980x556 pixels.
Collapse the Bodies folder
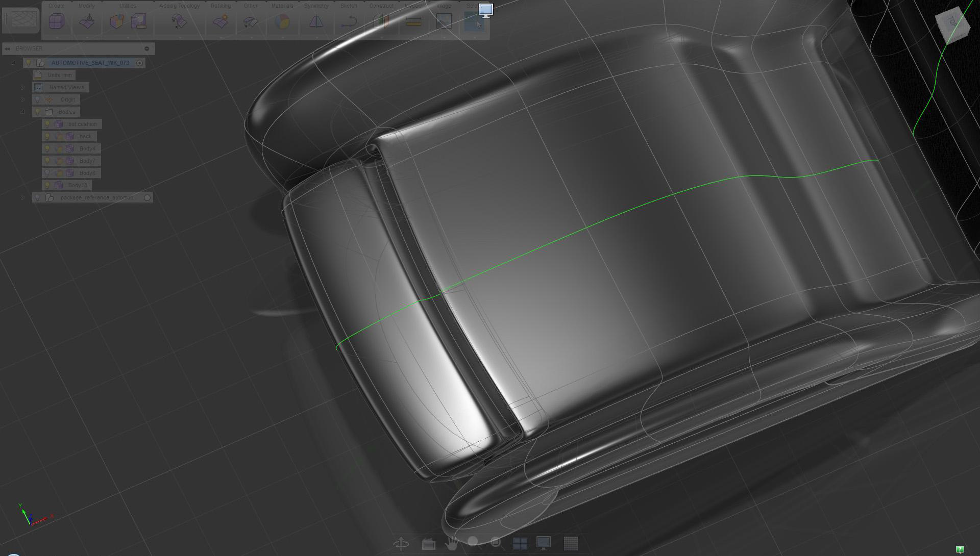(22, 112)
